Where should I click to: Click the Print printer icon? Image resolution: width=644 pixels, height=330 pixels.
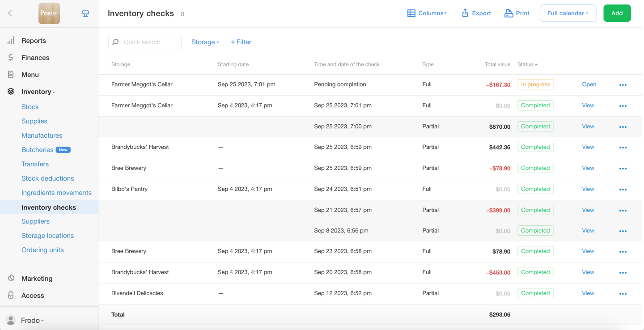click(x=508, y=13)
